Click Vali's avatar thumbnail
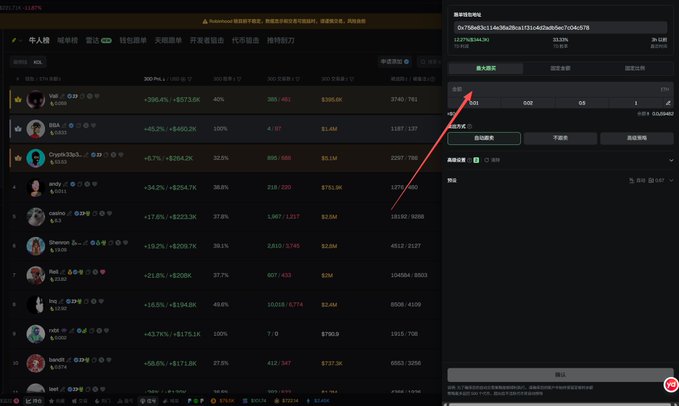Image resolution: width=679 pixels, height=406 pixels. [x=36, y=100]
